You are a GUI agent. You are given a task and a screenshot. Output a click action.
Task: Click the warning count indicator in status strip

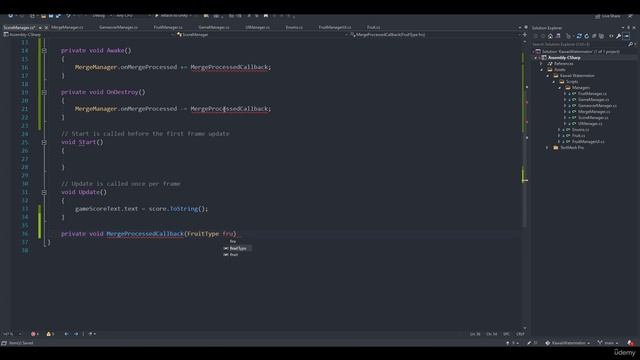coord(50,334)
